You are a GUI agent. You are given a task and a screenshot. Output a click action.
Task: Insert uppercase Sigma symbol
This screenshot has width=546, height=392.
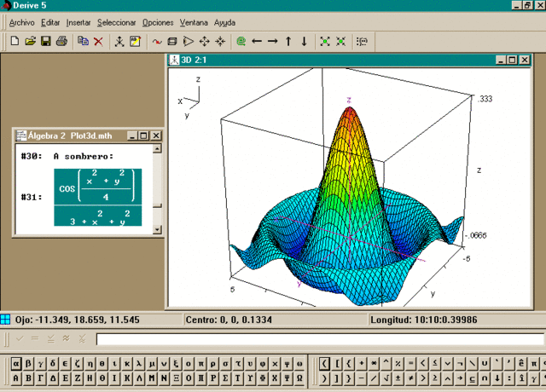click(225, 378)
